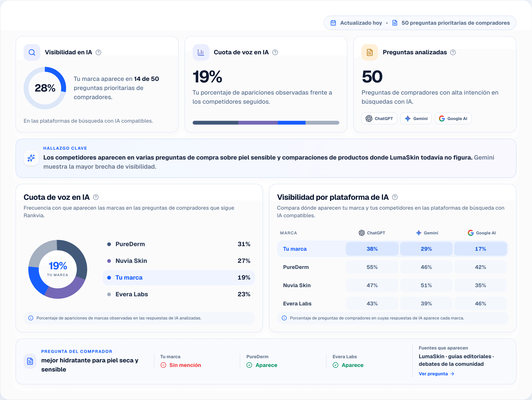Image resolution: width=532 pixels, height=400 pixels.
Task: Click Tu marca Google AI cell showing 17%
Action: click(480, 249)
